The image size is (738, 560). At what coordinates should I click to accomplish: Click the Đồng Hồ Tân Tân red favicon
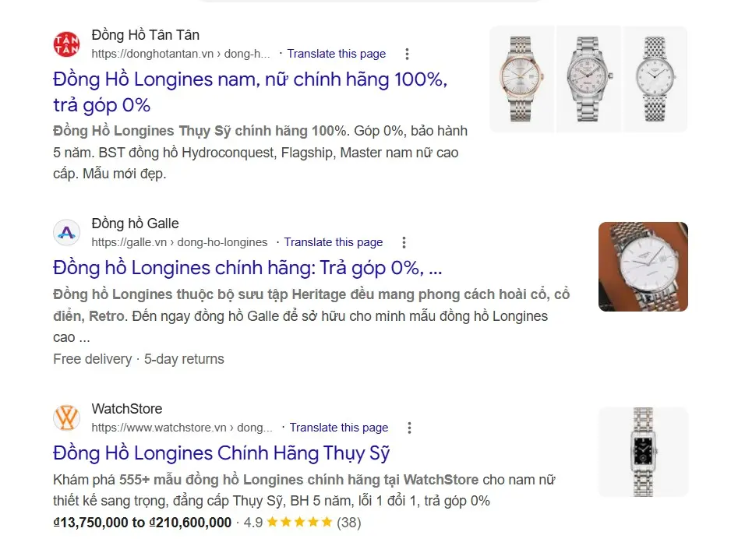click(66, 44)
